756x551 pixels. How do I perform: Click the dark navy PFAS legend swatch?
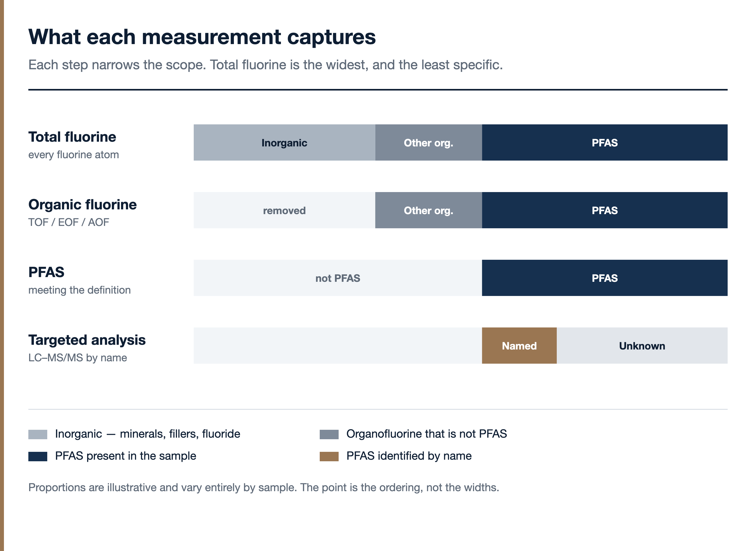point(38,456)
